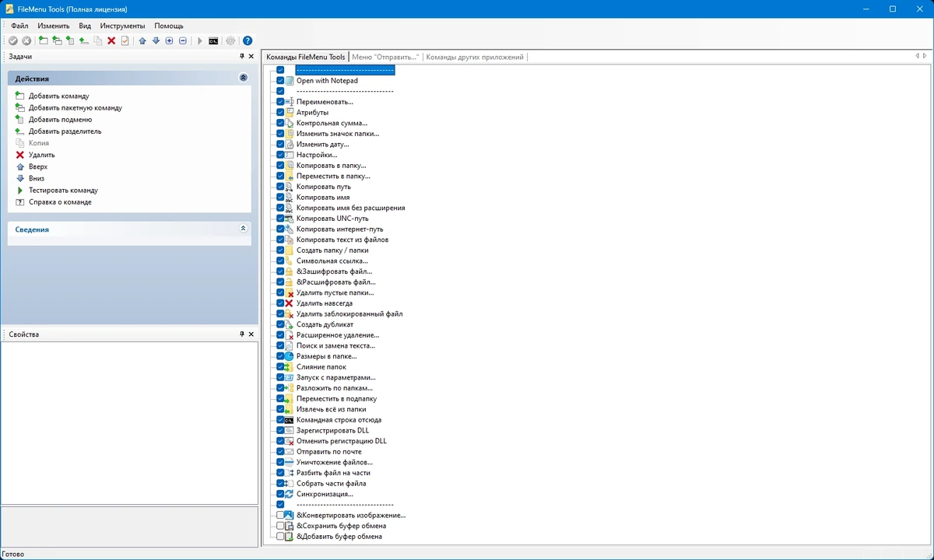Uncheck the Слияние папок checkbox
Viewport: 934px width, 560px height.
tap(280, 367)
